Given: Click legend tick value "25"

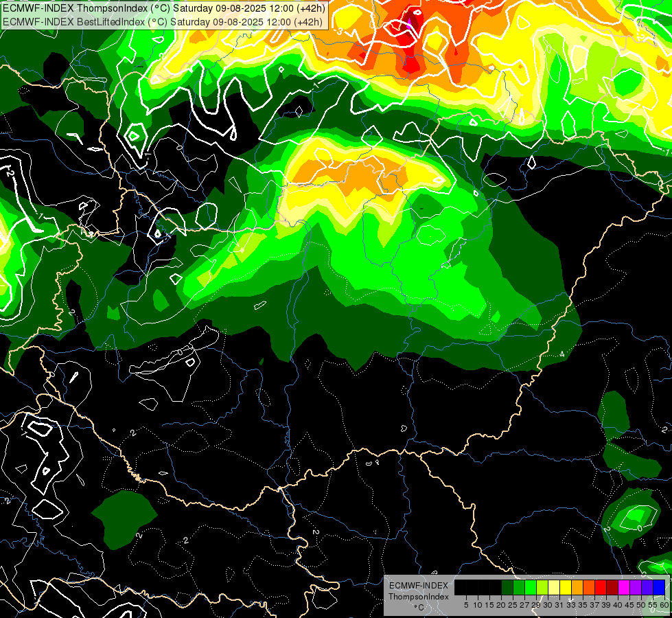Looking at the screenshot, I should click(x=513, y=605).
